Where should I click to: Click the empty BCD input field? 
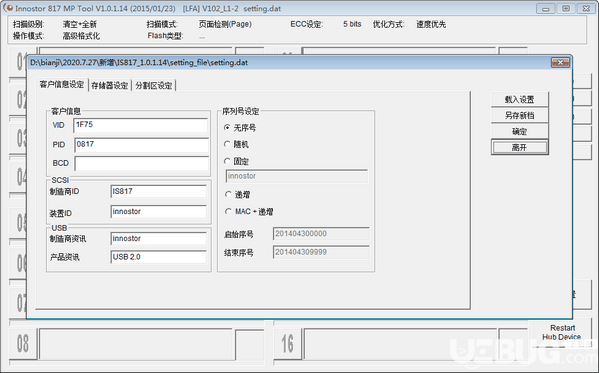coord(141,164)
